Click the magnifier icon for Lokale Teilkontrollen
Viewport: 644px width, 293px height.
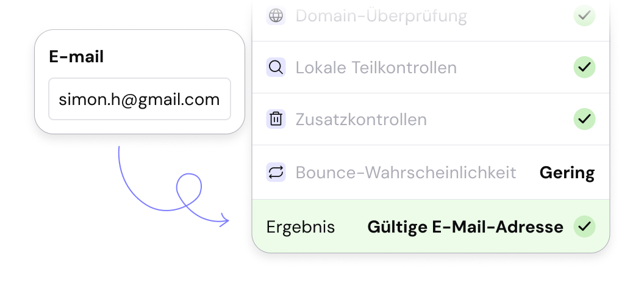(x=276, y=67)
